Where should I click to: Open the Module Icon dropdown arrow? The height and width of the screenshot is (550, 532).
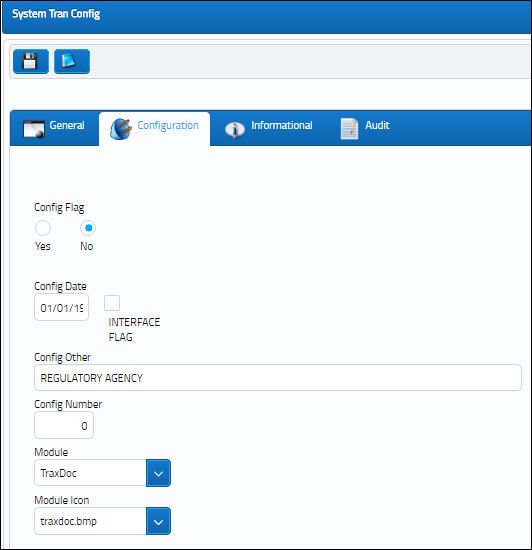[x=159, y=521]
